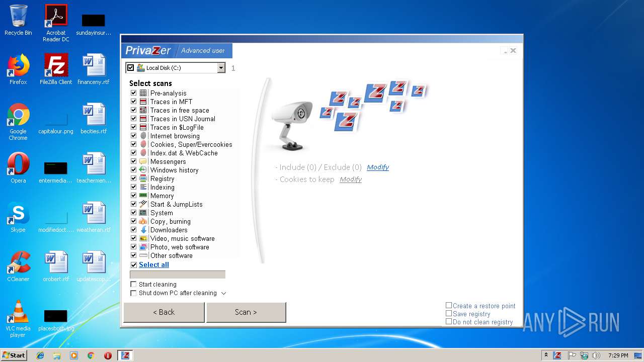Image resolution: width=644 pixels, height=362 pixels.
Task: Click the taskbar clock 7:29 PM
Action: click(x=618, y=355)
